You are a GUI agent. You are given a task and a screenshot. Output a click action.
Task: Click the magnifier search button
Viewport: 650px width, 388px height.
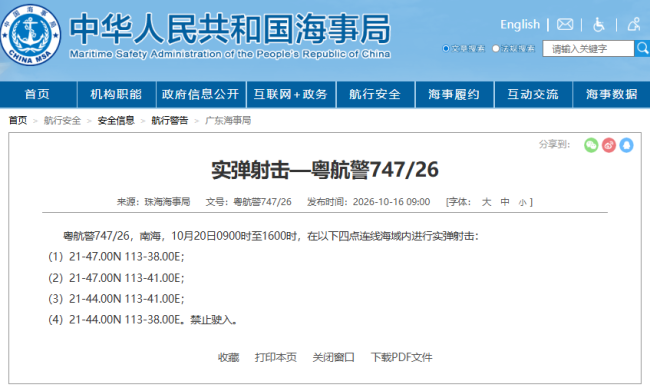[x=642, y=48]
